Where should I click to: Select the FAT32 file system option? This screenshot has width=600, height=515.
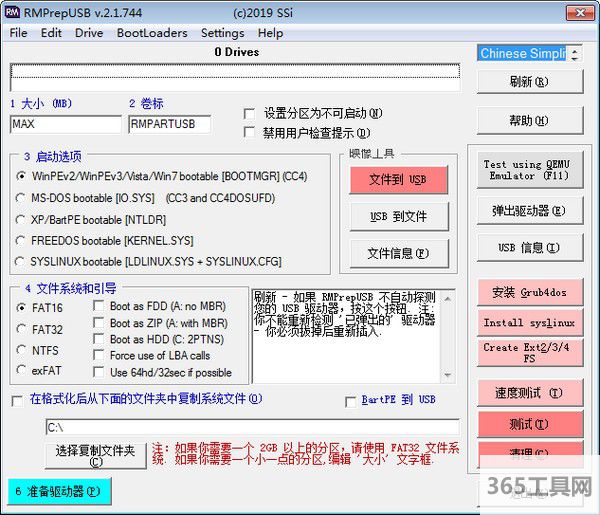tap(22, 329)
